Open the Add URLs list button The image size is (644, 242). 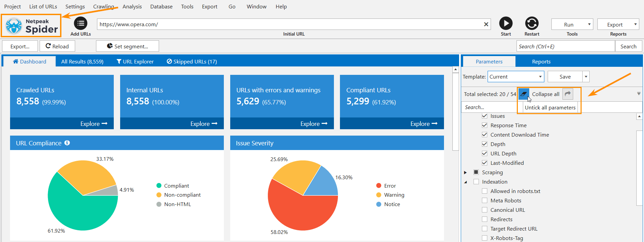coord(81,23)
